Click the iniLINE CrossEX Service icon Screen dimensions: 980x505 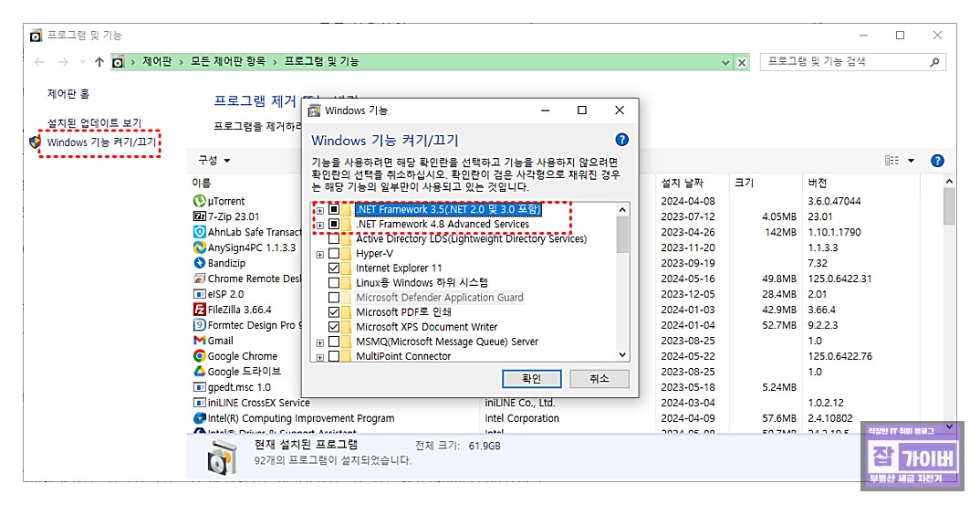(199, 403)
